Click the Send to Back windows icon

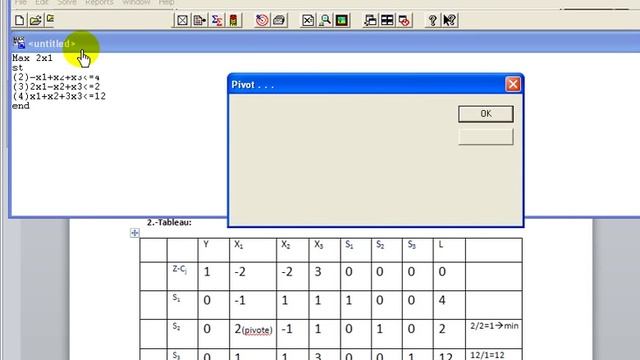[x=371, y=20]
